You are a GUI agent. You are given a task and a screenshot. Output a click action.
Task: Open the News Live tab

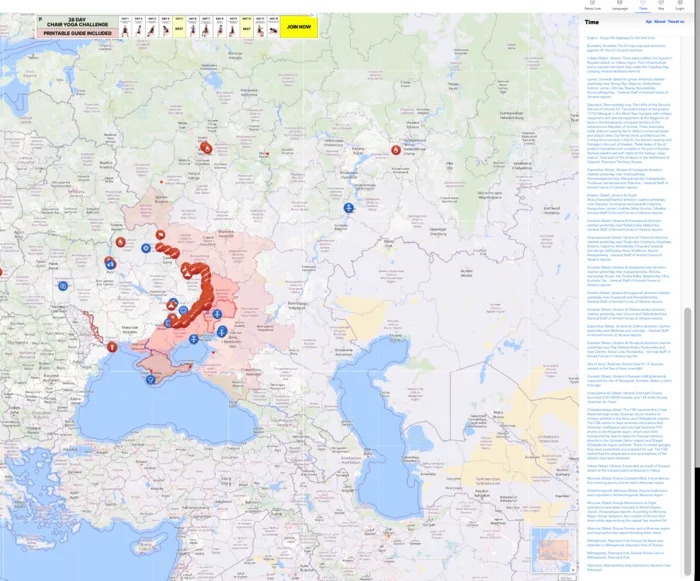[592, 5]
